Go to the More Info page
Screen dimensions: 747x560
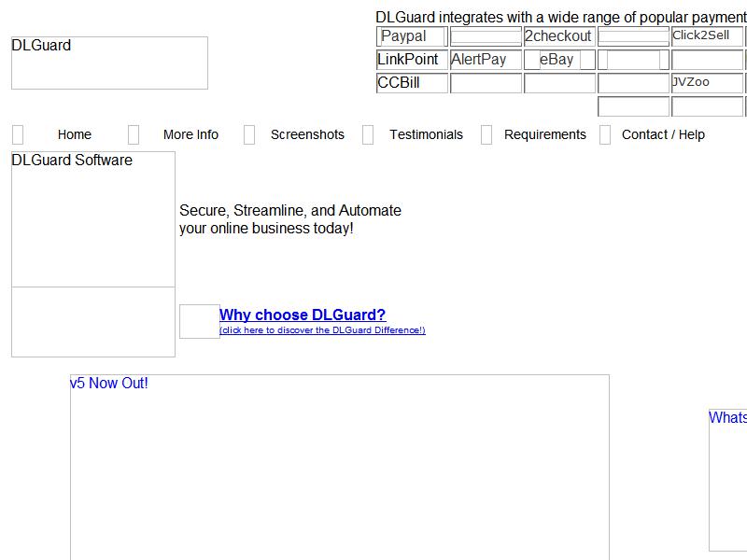tap(190, 134)
